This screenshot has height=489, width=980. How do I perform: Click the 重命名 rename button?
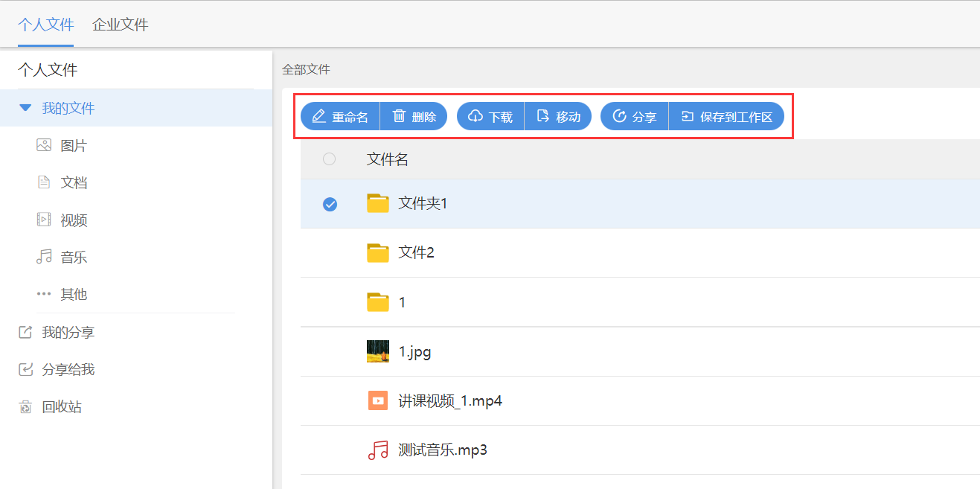coord(340,117)
